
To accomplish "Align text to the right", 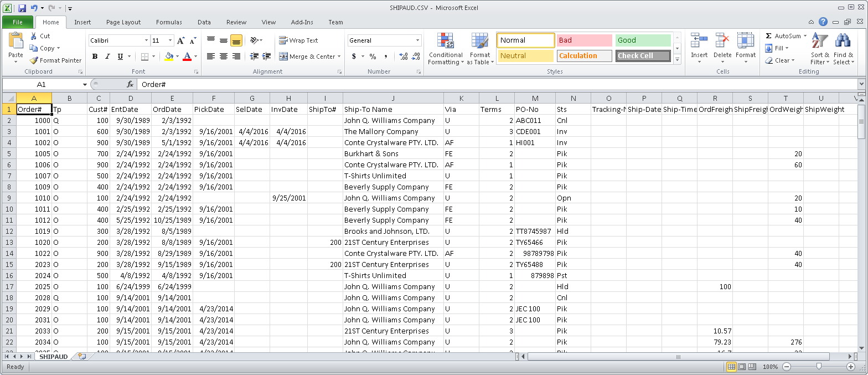I will tap(236, 56).
